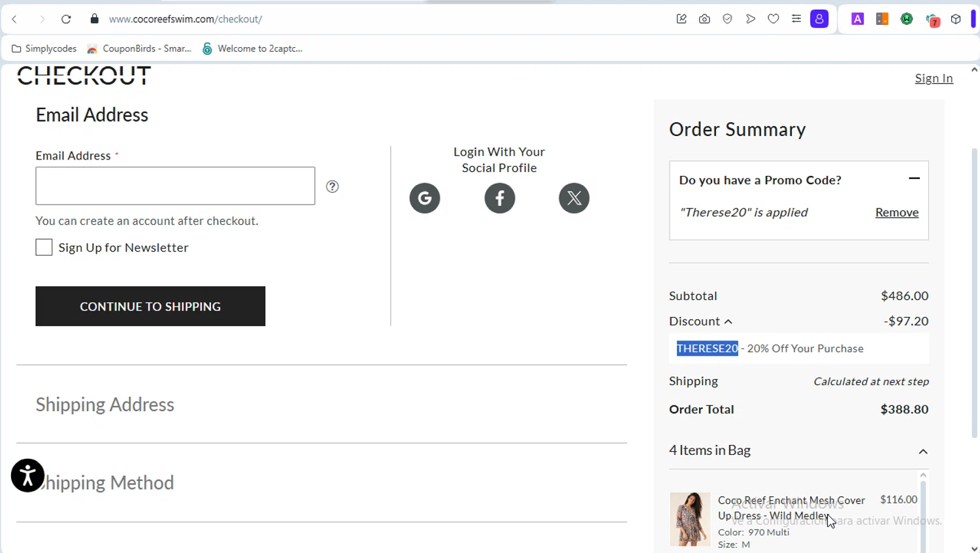
Task: Go back to the previous page
Action: tap(14, 19)
